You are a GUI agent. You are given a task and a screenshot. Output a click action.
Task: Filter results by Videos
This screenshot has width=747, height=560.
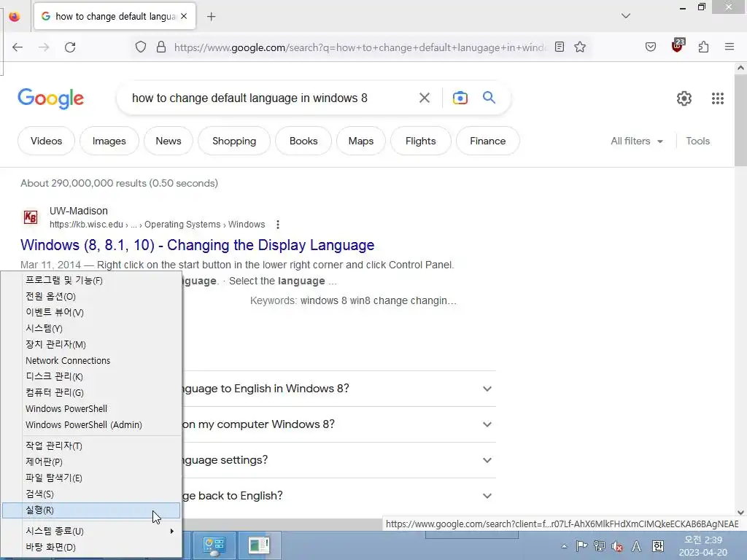point(46,141)
